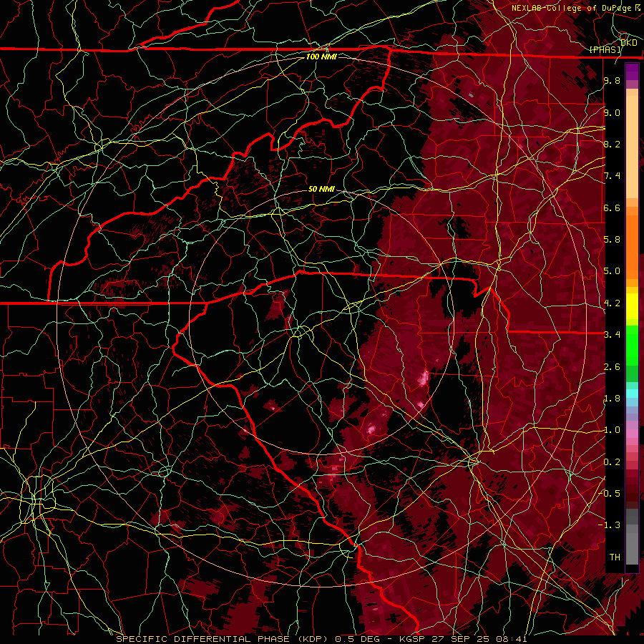Click the 7.4 value on color scale

tap(612, 176)
